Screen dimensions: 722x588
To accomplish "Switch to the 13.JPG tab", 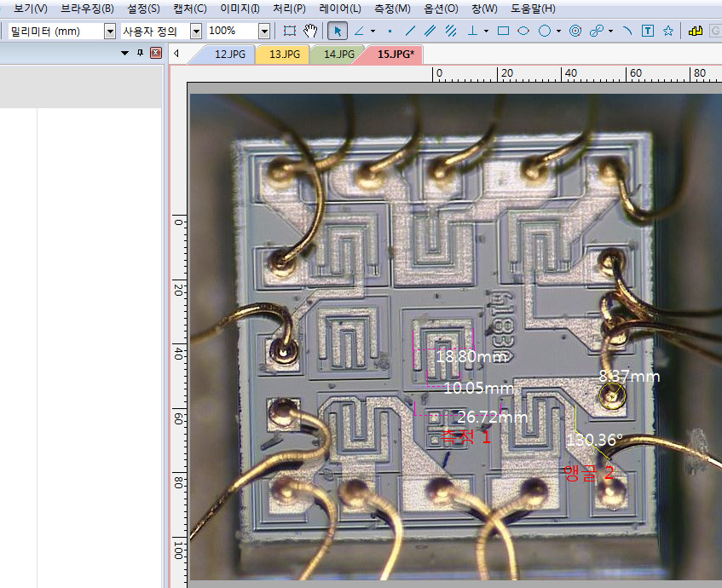I will click(284, 54).
